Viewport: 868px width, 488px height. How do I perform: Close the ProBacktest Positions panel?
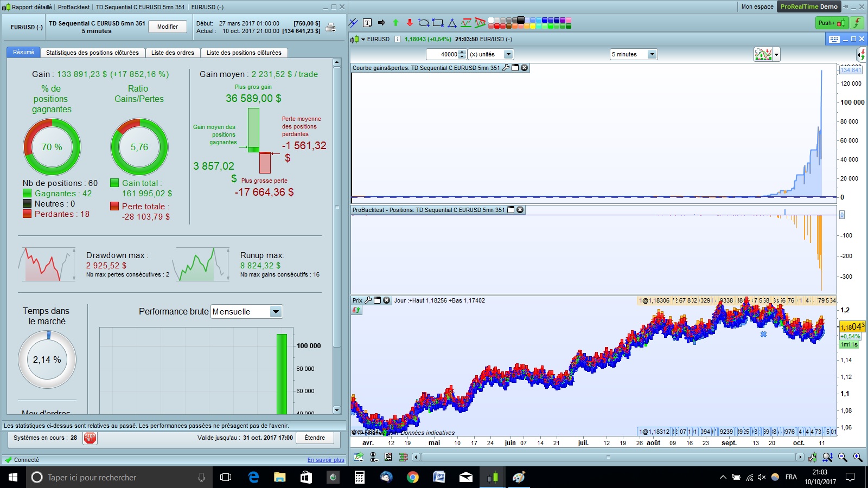(x=520, y=210)
